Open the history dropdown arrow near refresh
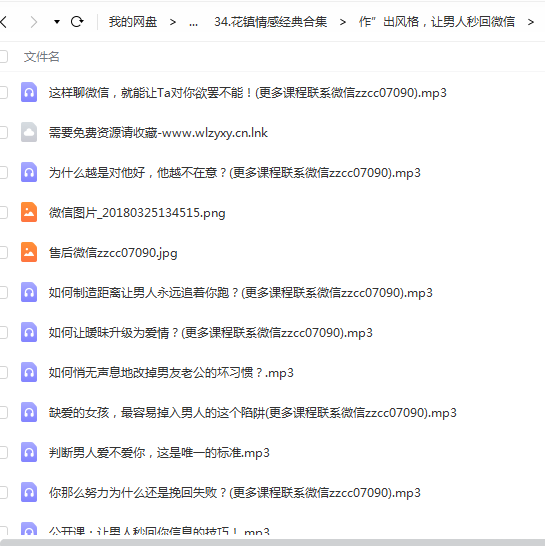The width and height of the screenshot is (545, 546). click(57, 22)
